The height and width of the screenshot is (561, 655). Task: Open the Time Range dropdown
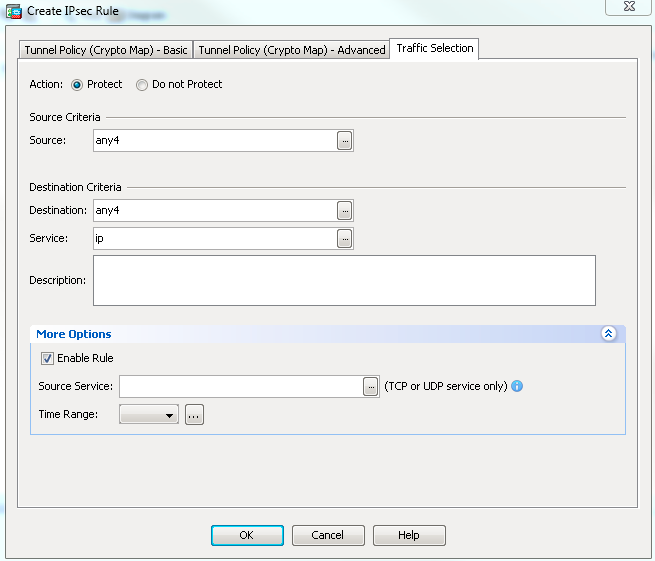[149, 414]
